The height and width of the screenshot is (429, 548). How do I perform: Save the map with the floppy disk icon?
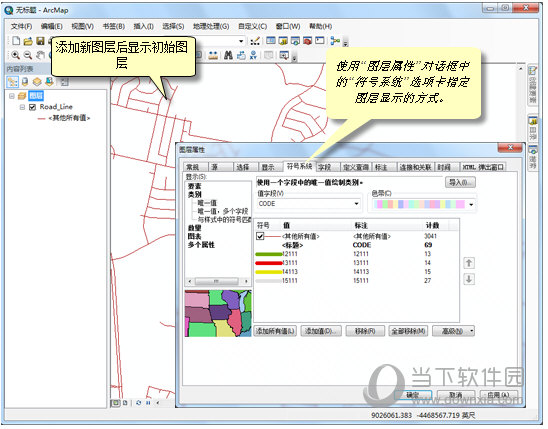point(40,41)
